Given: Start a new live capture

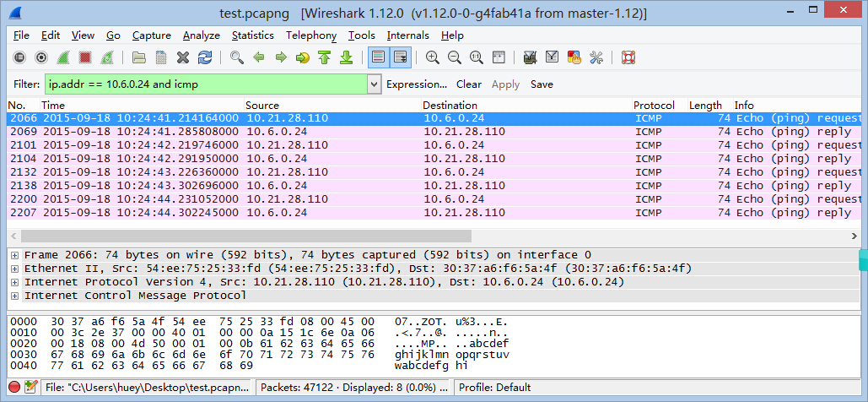Looking at the screenshot, I should point(63,57).
